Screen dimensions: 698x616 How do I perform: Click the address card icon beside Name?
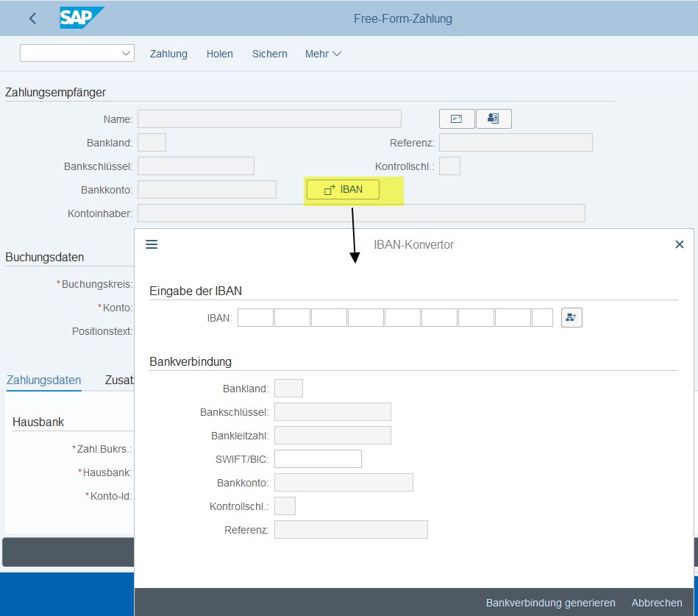tap(457, 119)
